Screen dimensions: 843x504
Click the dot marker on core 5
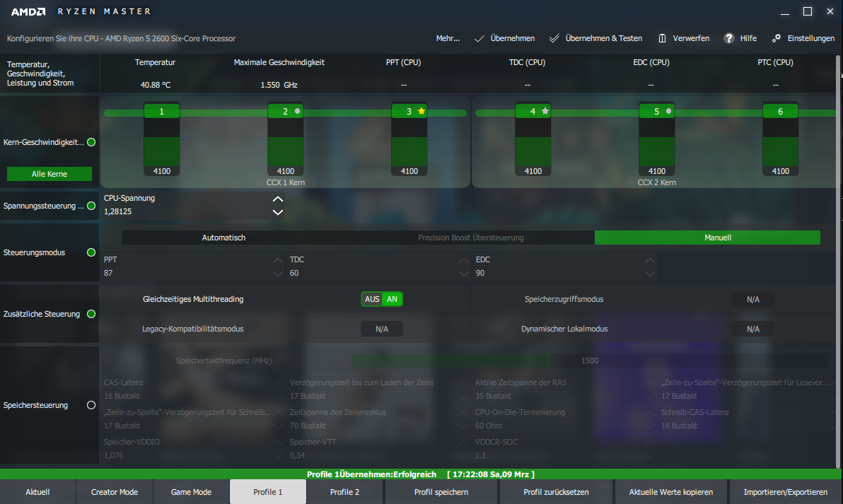click(669, 111)
